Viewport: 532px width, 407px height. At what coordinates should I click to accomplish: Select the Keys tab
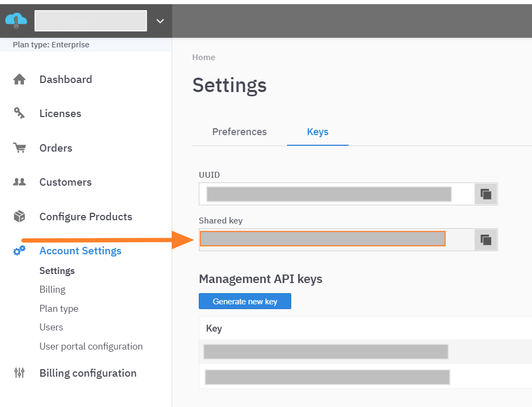(317, 132)
